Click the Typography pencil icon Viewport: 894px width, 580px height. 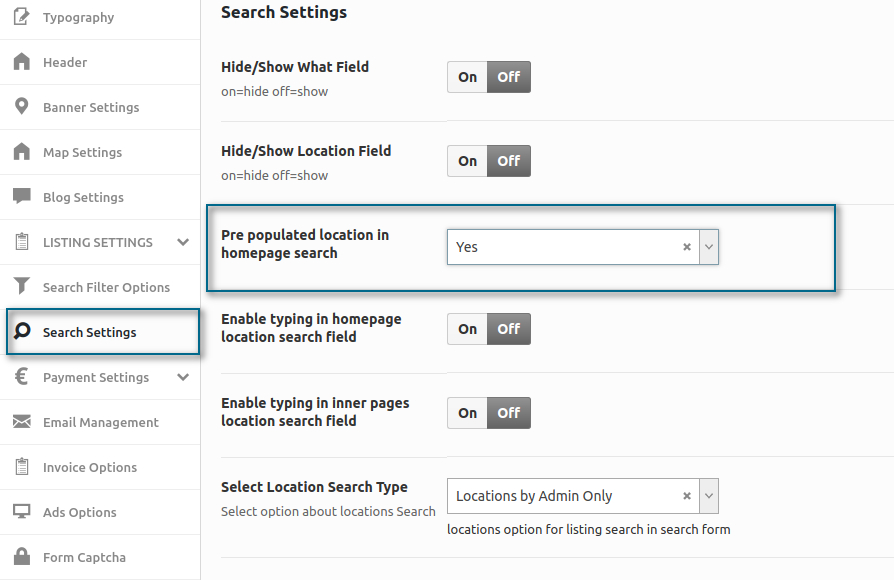tap(22, 17)
